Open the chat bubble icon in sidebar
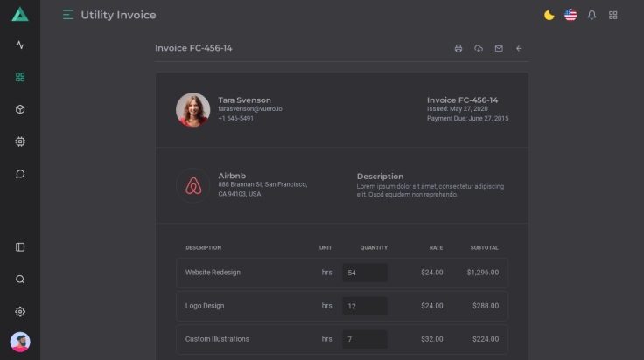Image resolution: width=644 pixels, height=360 pixels. click(20, 174)
